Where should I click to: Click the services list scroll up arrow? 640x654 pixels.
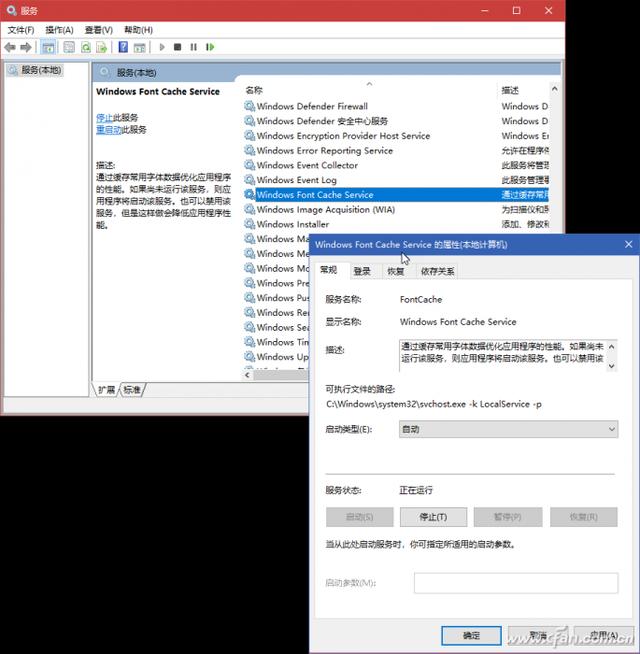tap(554, 89)
